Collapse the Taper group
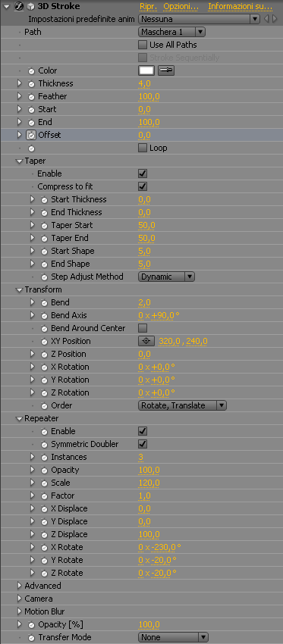The height and width of the screenshot is (644, 283). [19, 161]
